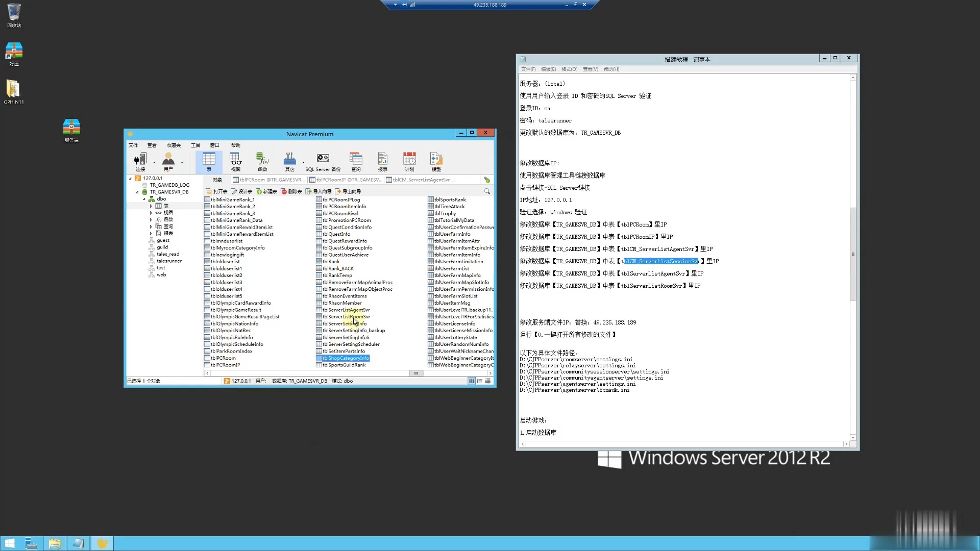This screenshot has height=551, width=980.
Task: Click the Notepad vertical scrollbar thumb
Action: pyautogui.click(x=853, y=254)
